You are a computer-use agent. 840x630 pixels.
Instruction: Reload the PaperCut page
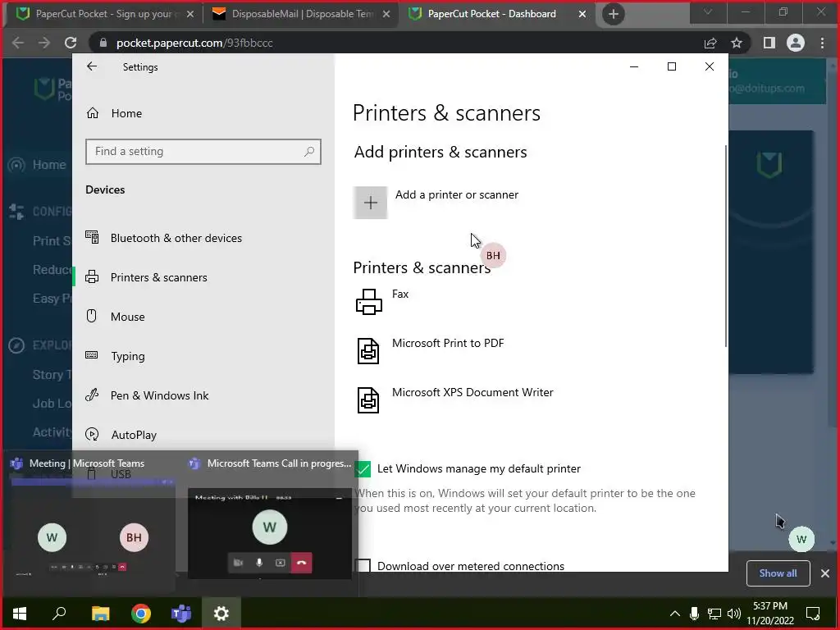point(71,43)
